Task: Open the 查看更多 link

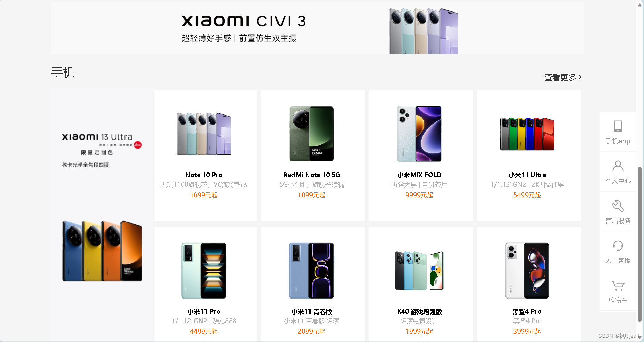Action: [563, 77]
